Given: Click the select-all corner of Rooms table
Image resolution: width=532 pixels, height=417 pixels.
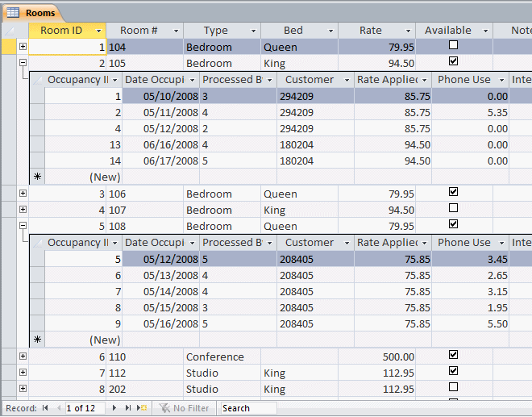Looking at the screenshot, I should coord(10,31).
